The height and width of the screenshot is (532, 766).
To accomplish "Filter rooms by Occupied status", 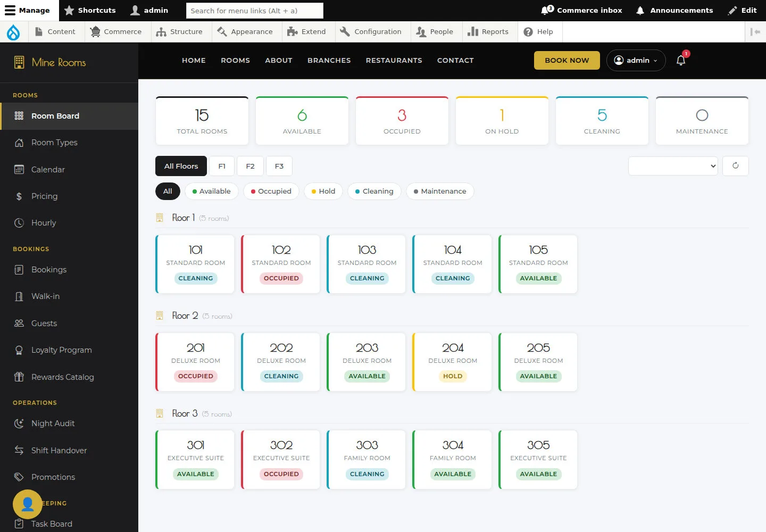I will point(271,192).
